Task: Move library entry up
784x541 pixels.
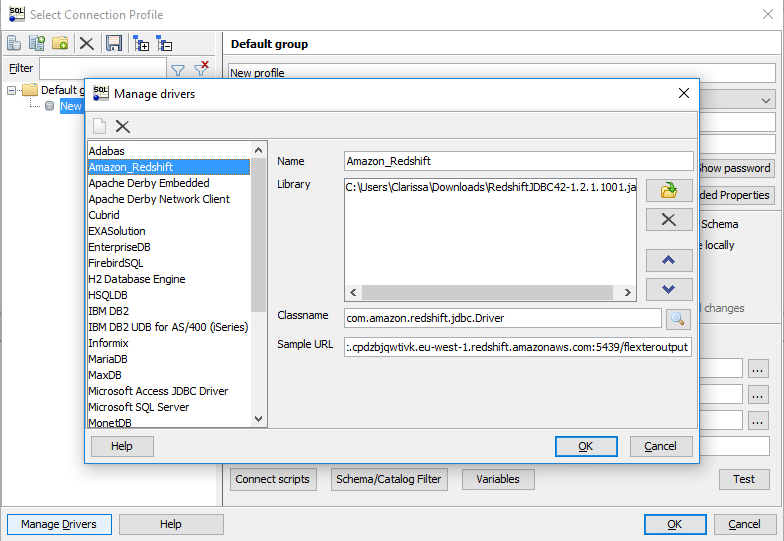Action: tap(669, 260)
